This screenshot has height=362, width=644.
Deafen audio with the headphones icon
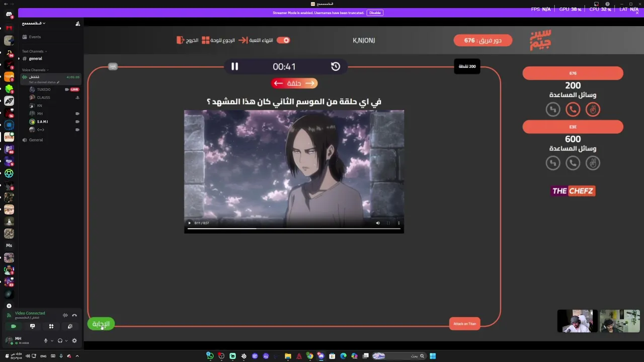coord(60,340)
